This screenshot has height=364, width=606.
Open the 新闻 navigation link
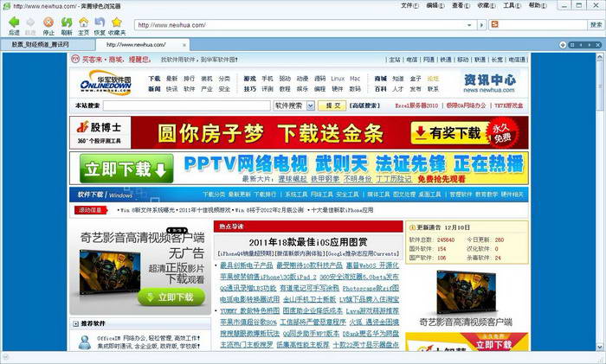point(154,89)
